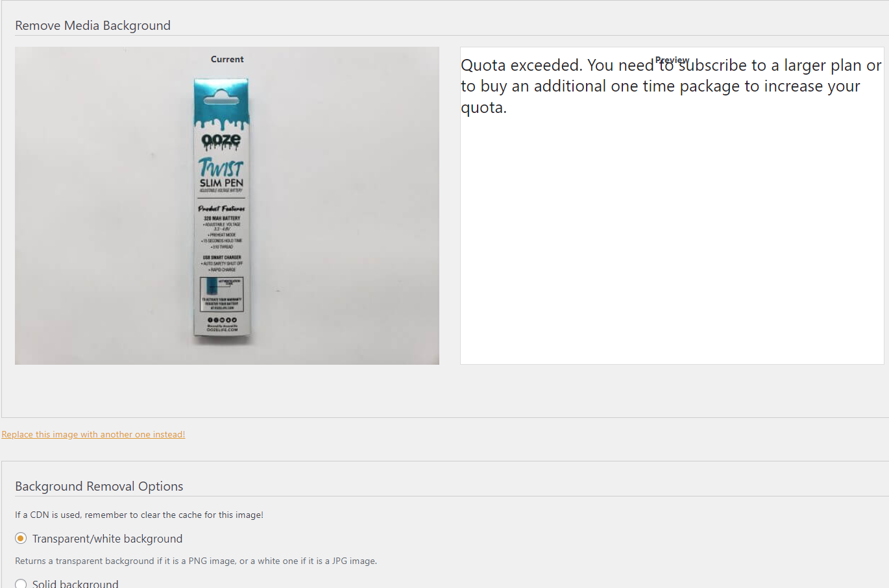Click the social media icons row on the packaging
This screenshot has height=588, width=889.
222,320
